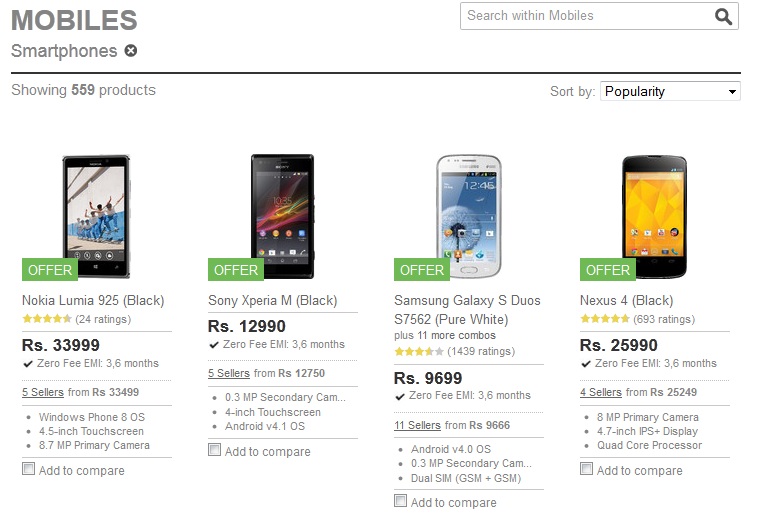View the 5 Sellers link for Sony Xperia M
Image resolution: width=775 pixels, height=514 pixels.
click(229, 373)
